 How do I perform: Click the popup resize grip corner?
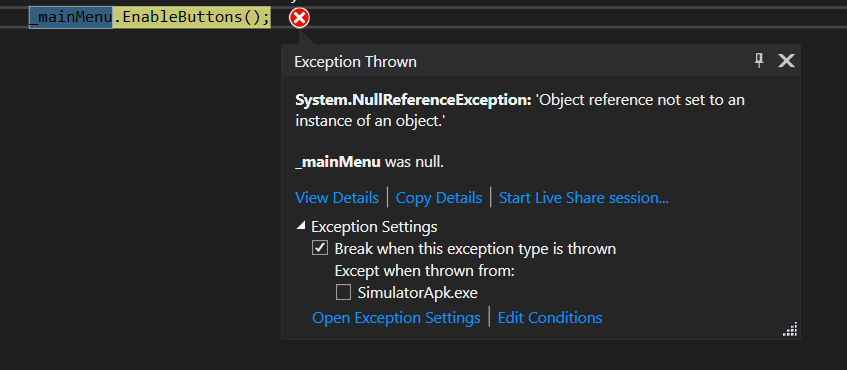790,329
